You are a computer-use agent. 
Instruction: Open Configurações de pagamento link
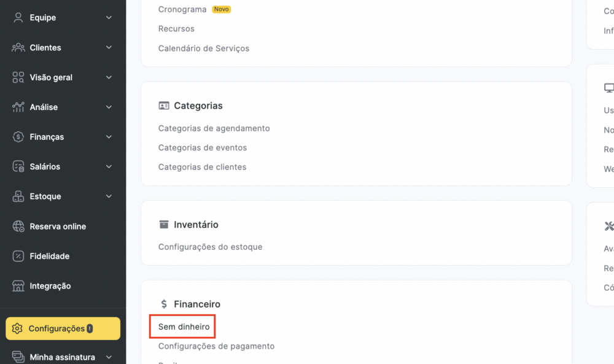(216, 346)
